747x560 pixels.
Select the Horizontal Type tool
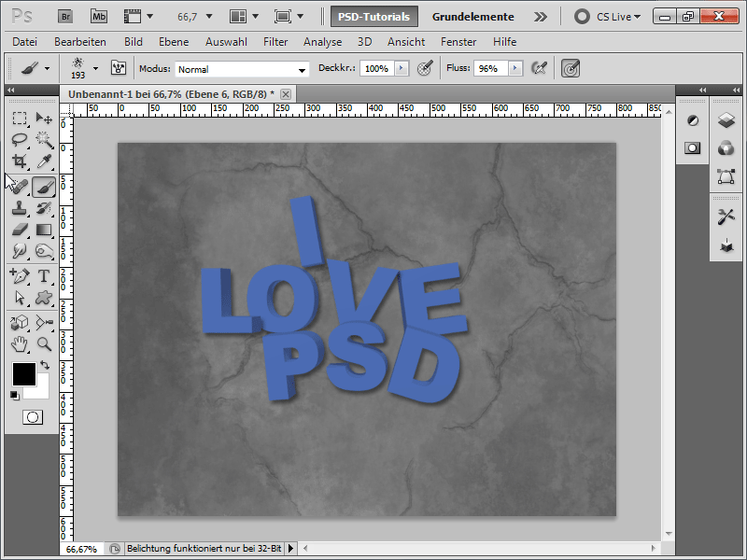pyautogui.click(x=44, y=276)
